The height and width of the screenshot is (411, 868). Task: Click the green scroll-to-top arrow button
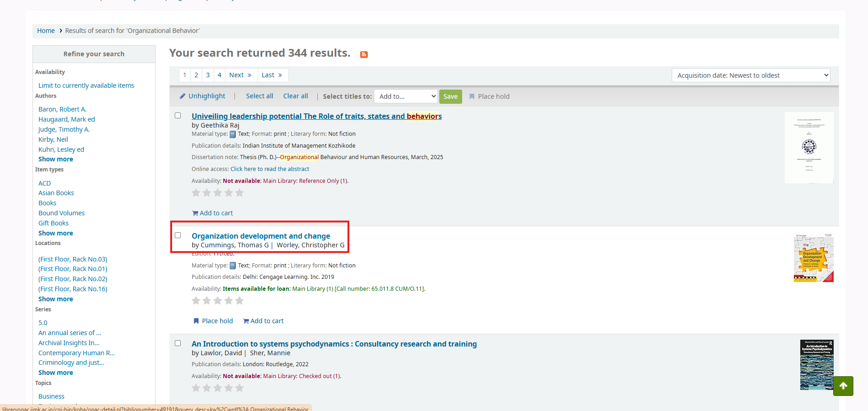pyautogui.click(x=843, y=386)
